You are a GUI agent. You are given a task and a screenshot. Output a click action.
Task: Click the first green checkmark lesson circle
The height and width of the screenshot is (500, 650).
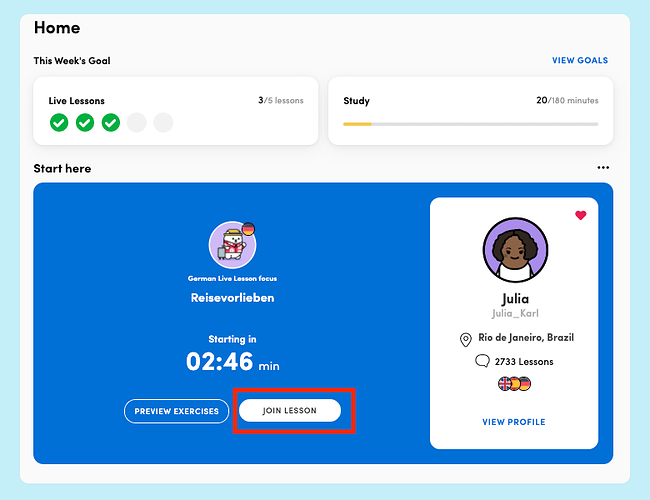[59, 123]
